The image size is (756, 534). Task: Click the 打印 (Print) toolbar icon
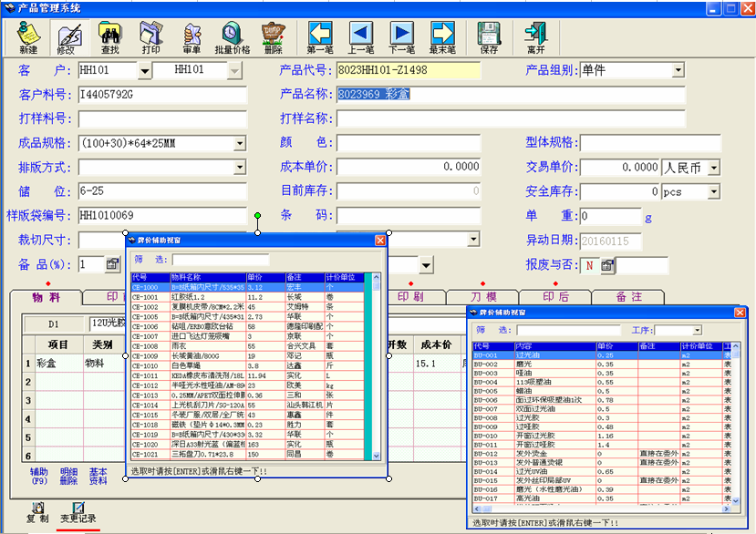pos(150,37)
